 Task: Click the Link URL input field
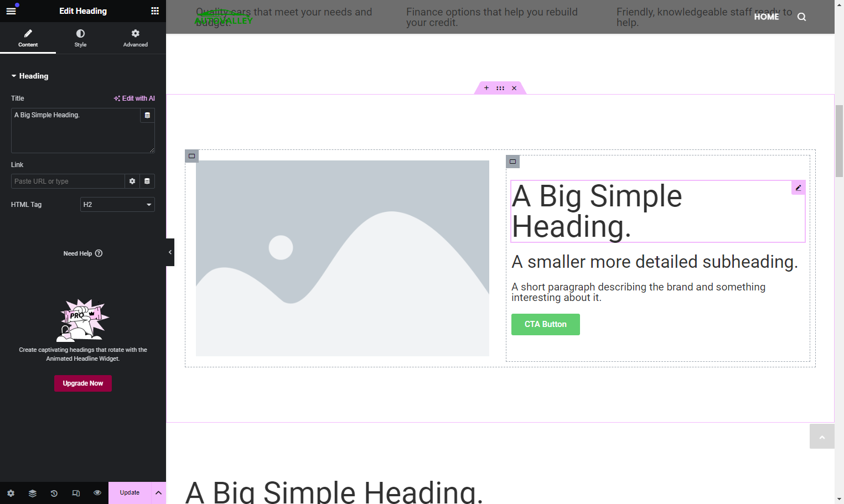68,181
